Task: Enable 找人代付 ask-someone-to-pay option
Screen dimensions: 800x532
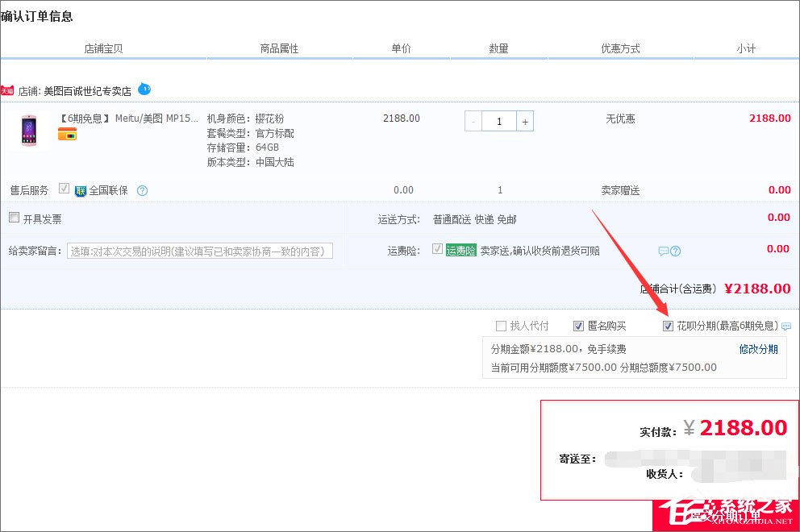Action: [500, 326]
